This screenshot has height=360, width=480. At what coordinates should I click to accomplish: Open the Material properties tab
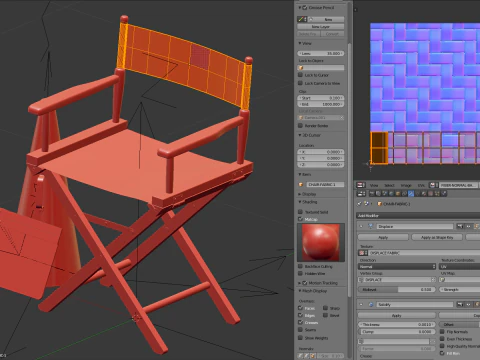[x=424, y=194]
